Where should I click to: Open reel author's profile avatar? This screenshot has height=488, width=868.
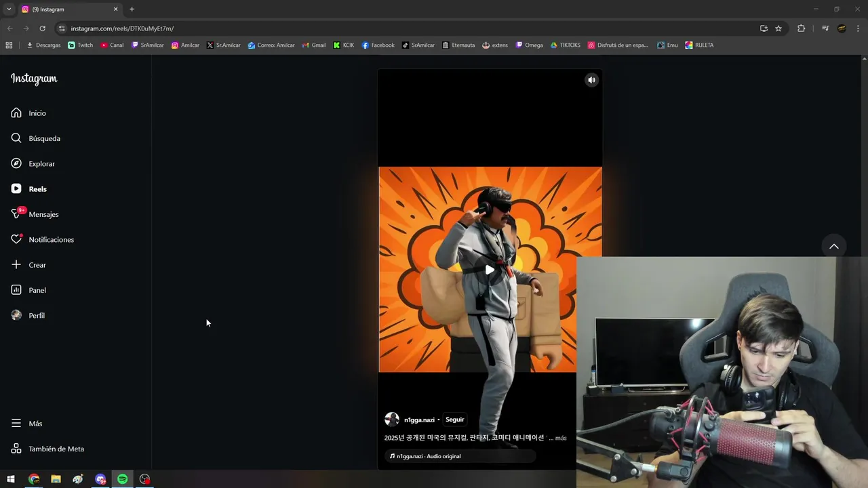tap(392, 420)
